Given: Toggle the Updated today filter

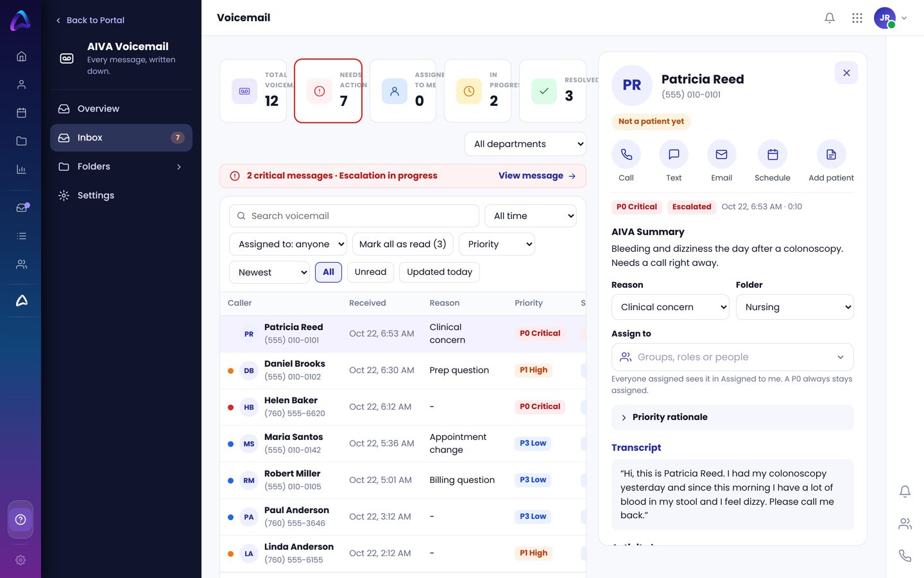Looking at the screenshot, I should click(440, 272).
